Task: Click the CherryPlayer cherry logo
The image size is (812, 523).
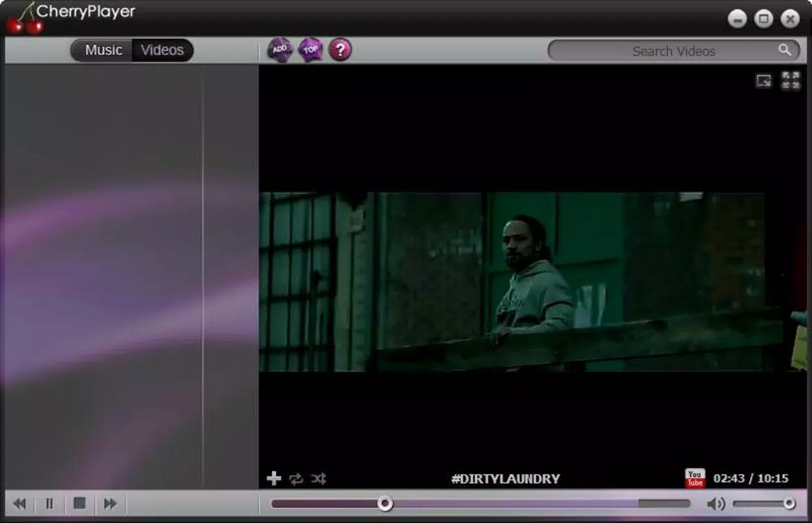Action: click(25, 18)
